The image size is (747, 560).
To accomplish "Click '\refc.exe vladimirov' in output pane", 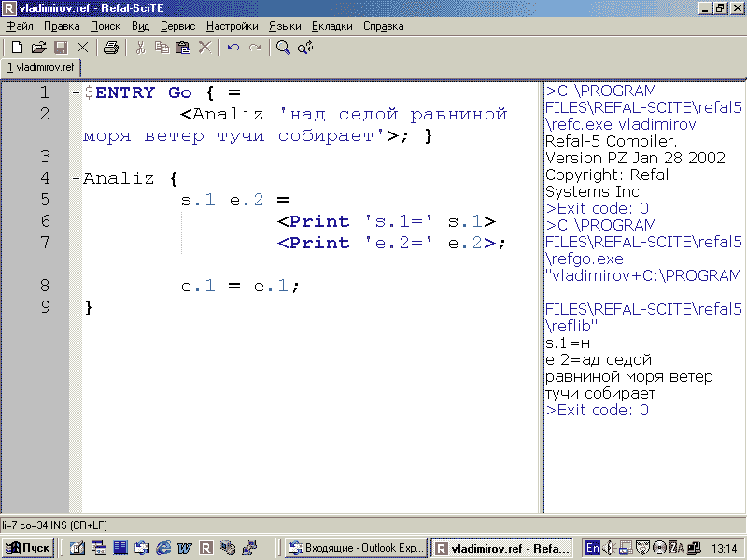I will point(621,125).
